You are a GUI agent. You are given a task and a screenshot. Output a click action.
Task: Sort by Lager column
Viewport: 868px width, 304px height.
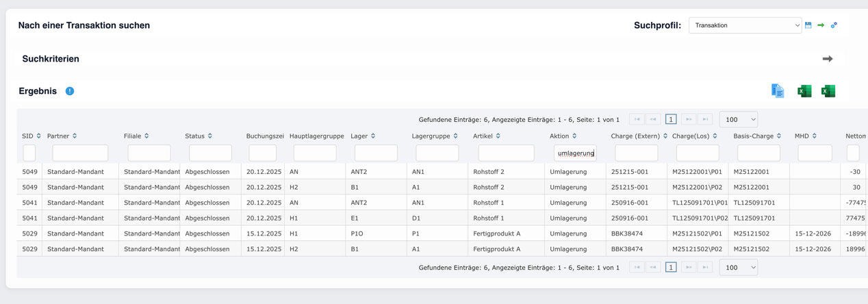(x=373, y=136)
